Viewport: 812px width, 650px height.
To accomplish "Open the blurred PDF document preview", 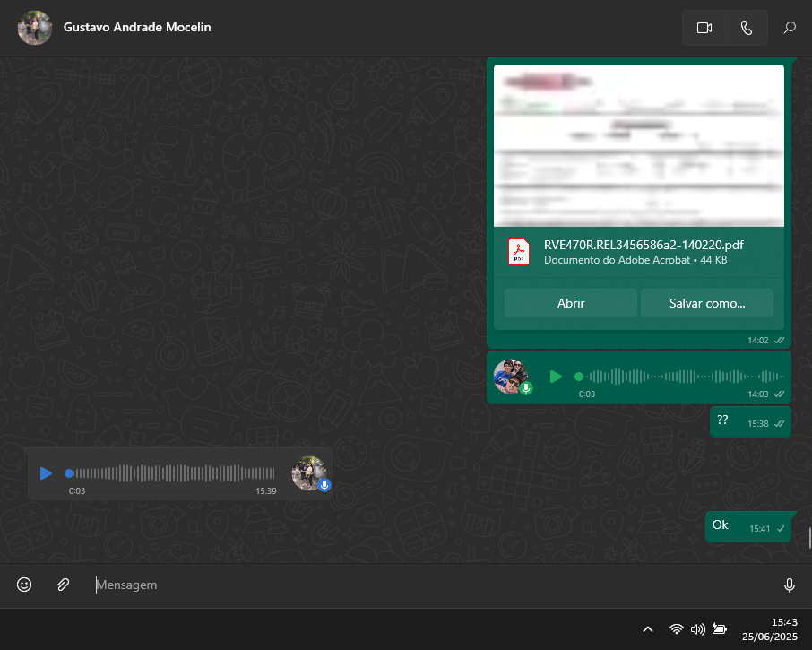I will click(x=639, y=145).
